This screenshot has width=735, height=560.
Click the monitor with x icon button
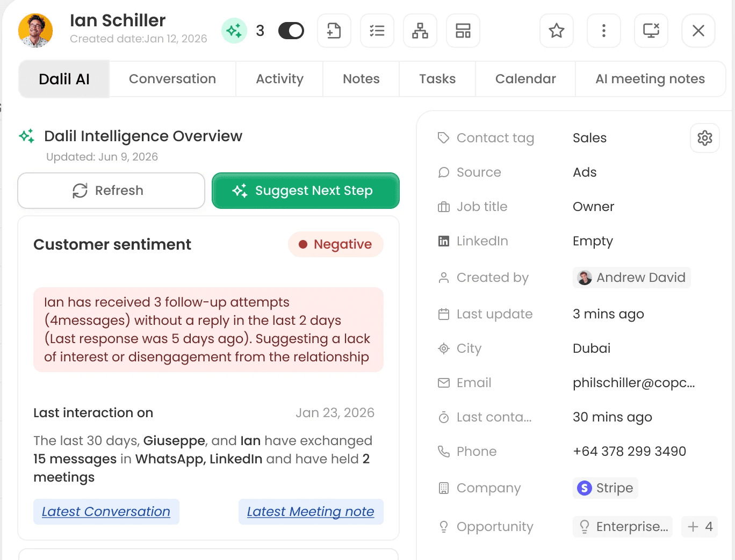(651, 31)
